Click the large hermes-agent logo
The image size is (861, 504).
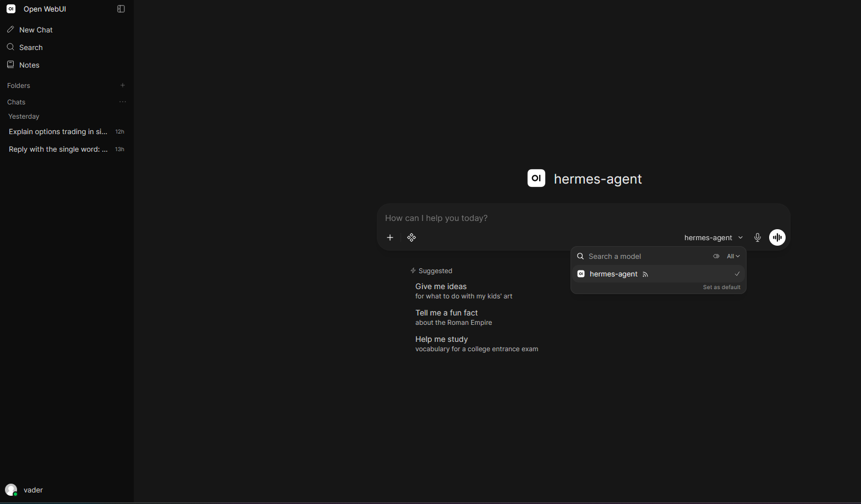point(536,178)
